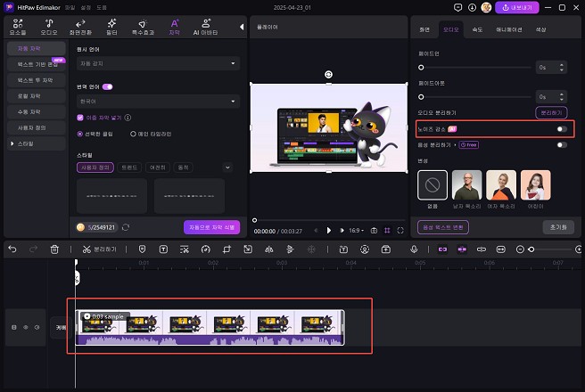
Task: Open the AI Avatar (AI 아바타) panel
Action: coord(206,27)
